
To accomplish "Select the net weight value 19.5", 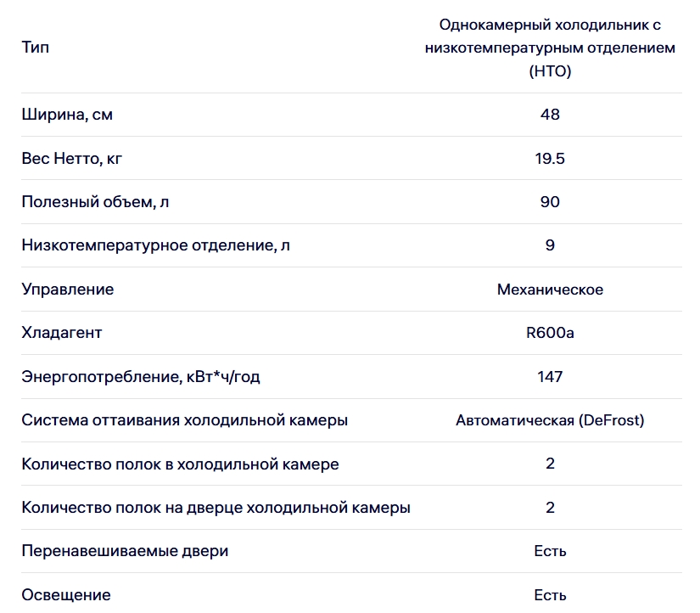I will 550,159.
